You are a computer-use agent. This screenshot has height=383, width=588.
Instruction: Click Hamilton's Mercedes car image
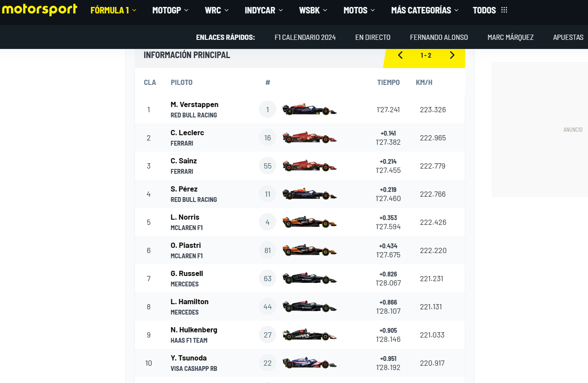click(x=310, y=307)
